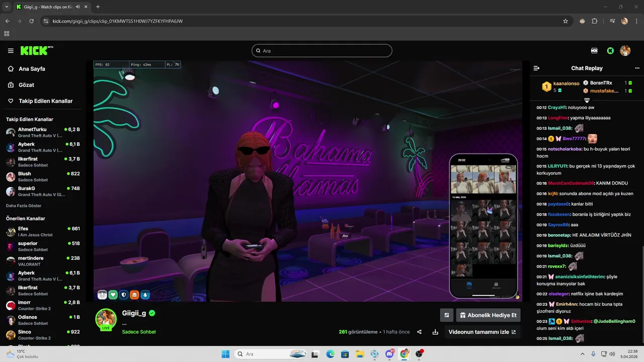Open Efes recommended channel
644x362 pixels.
point(42,231)
